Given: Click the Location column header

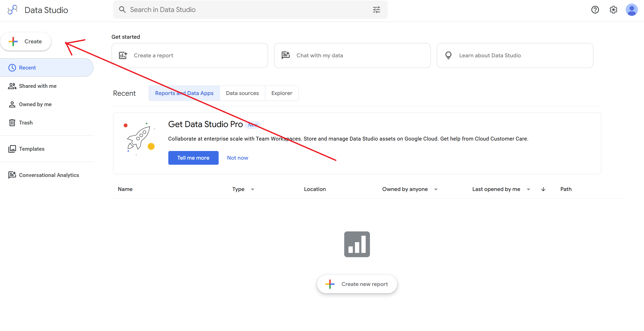Looking at the screenshot, I should pos(315,189).
